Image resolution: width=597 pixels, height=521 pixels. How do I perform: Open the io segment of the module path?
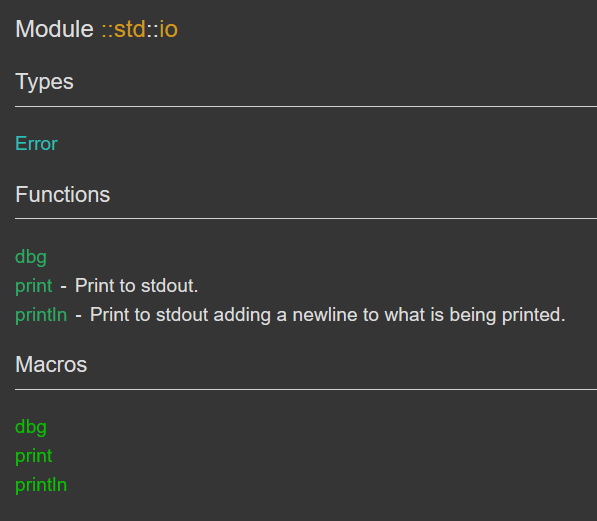click(x=168, y=29)
